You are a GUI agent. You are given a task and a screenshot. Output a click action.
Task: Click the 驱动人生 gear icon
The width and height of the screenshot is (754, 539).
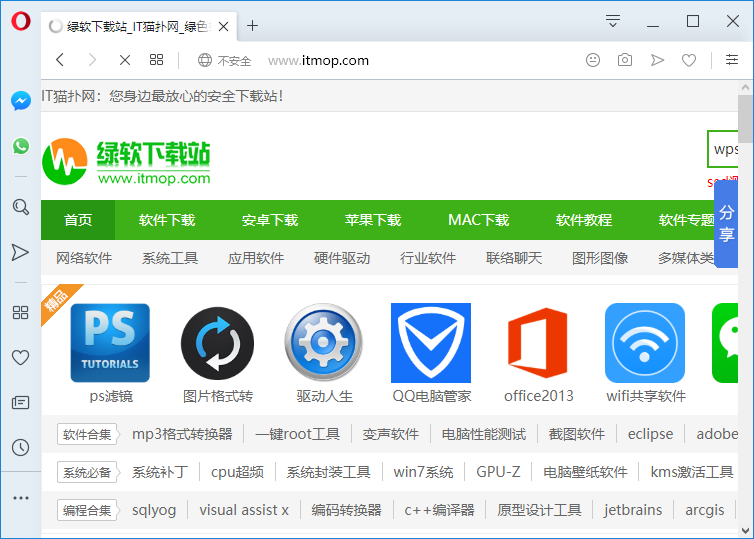pos(324,342)
